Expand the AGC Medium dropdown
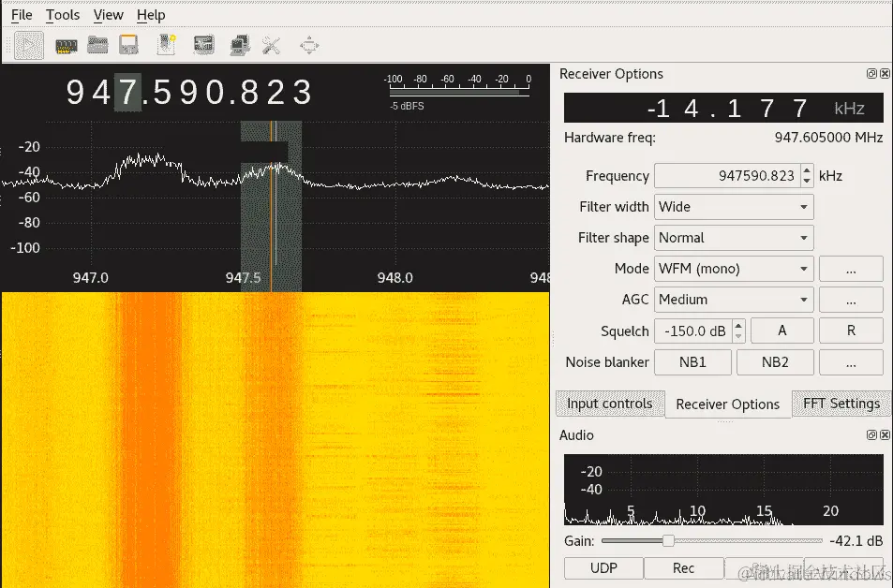Image resolution: width=893 pixels, height=588 pixels. click(x=734, y=300)
